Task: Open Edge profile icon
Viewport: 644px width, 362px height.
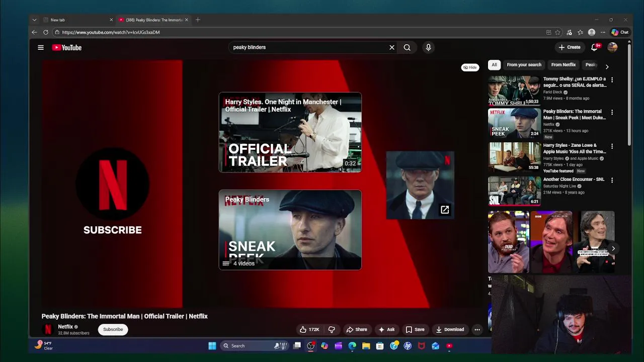Action: (x=592, y=32)
